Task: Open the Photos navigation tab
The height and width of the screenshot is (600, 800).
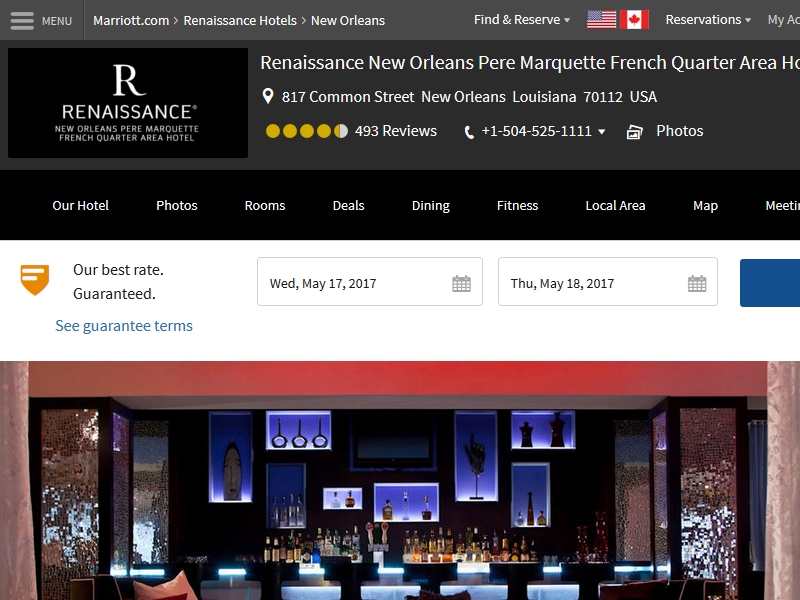Action: pyautogui.click(x=177, y=205)
